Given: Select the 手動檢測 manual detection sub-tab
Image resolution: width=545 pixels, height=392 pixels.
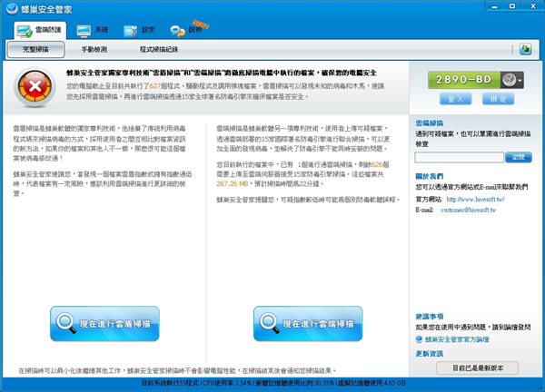Looking at the screenshot, I should tap(94, 50).
